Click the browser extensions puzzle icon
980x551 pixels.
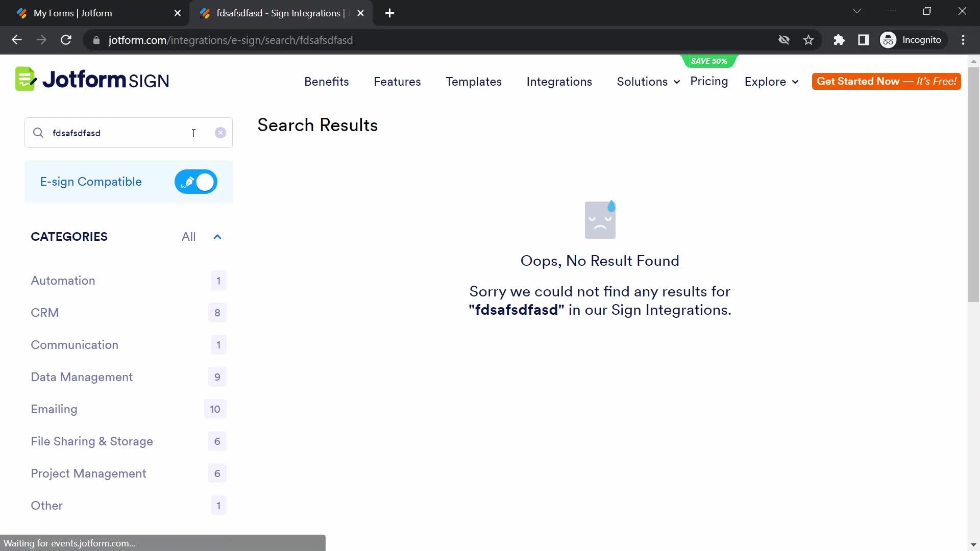[x=839, y=40]
